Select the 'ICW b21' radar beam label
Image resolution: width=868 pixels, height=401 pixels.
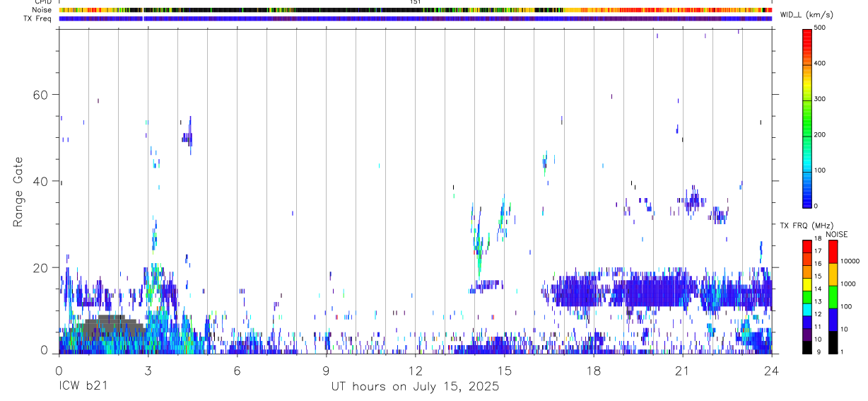[85, 386]
